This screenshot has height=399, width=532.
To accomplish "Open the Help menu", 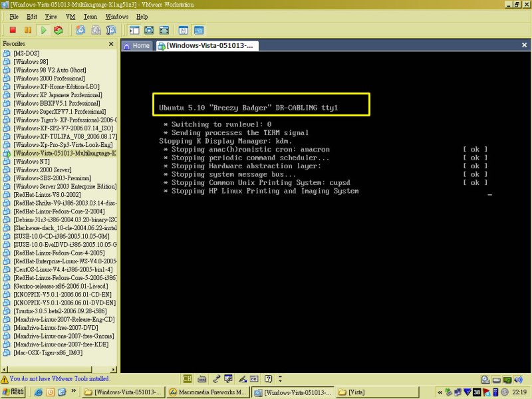I will pos(142,16).
